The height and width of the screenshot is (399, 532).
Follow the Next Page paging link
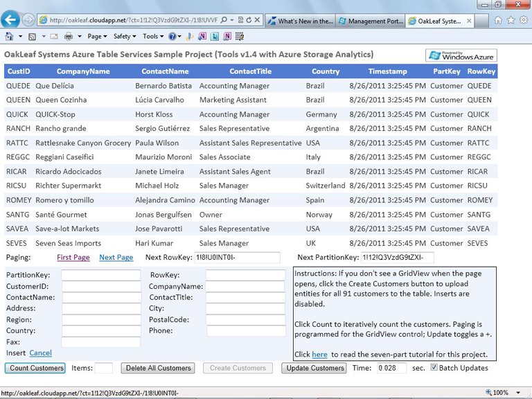click(116, 258)
